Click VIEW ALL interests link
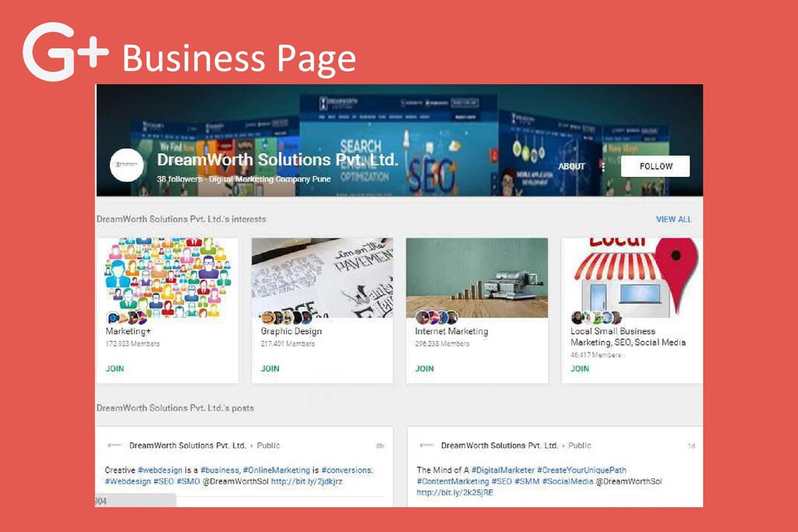The width and height of the screenshot is (798, 532). pyautogui.click(x=674, y=219)
